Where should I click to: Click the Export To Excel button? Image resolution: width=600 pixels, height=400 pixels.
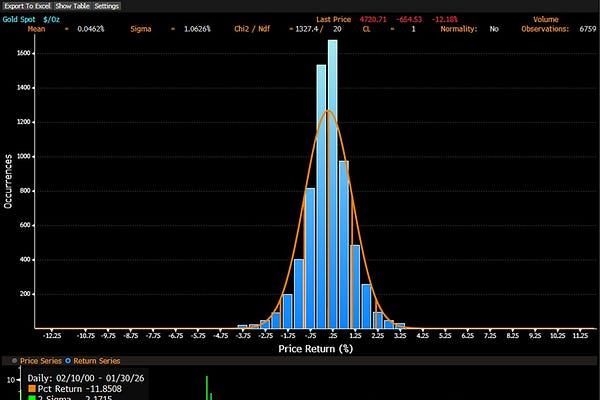point(27,6)
